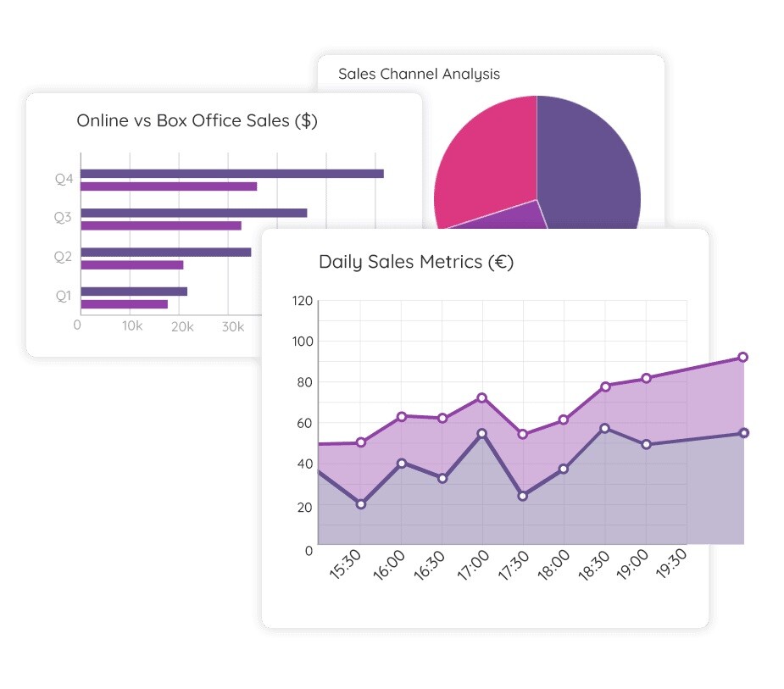Select the lighter purple Q3 bar
784x689 pixels.
click(x=161, y=226)
